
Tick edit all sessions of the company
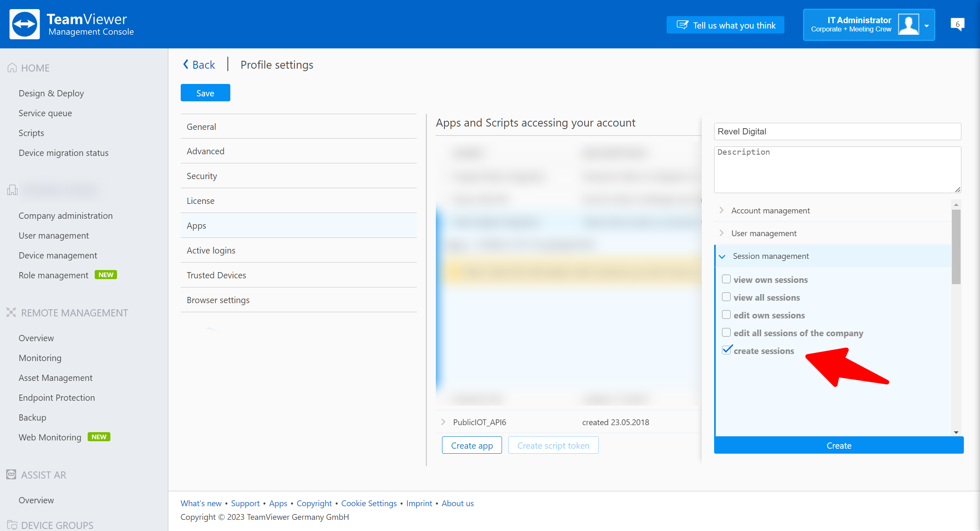(726, 332)
